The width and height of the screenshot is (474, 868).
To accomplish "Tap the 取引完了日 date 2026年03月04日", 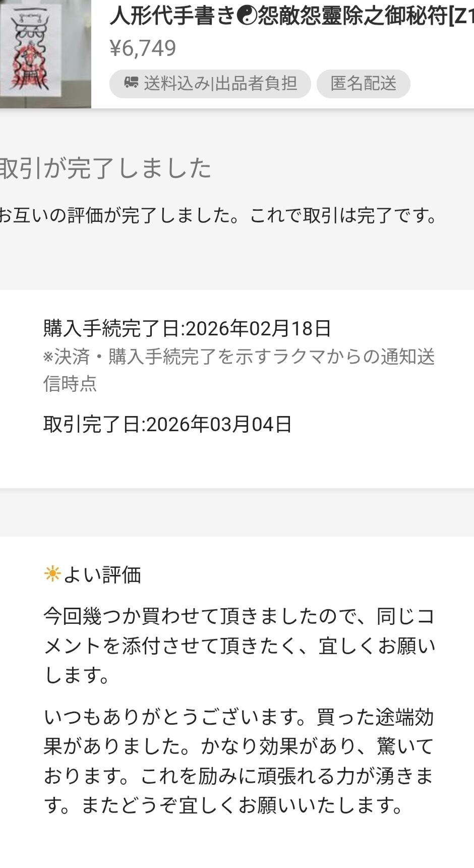I will 219,425.
